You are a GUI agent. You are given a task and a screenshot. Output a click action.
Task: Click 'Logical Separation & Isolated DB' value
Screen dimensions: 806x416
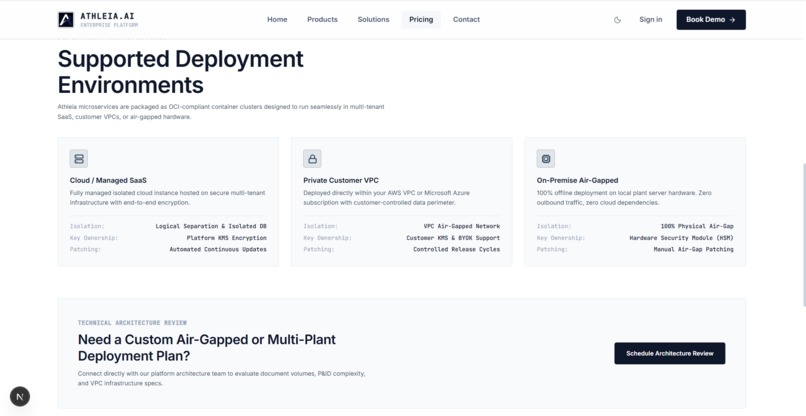[x=211, y=226]
